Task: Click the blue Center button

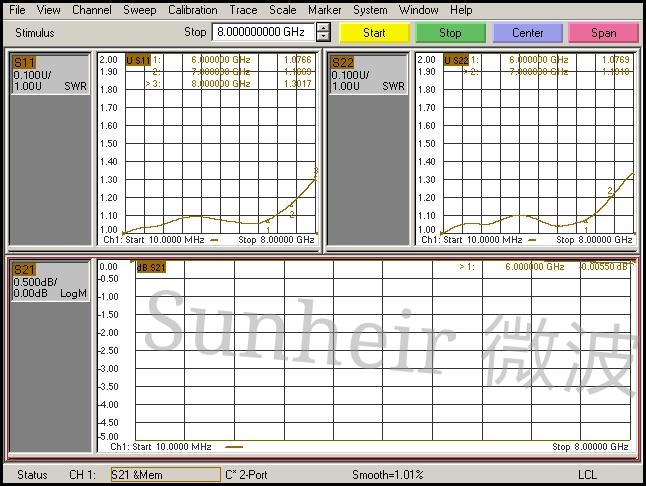Action: [527, 33]
